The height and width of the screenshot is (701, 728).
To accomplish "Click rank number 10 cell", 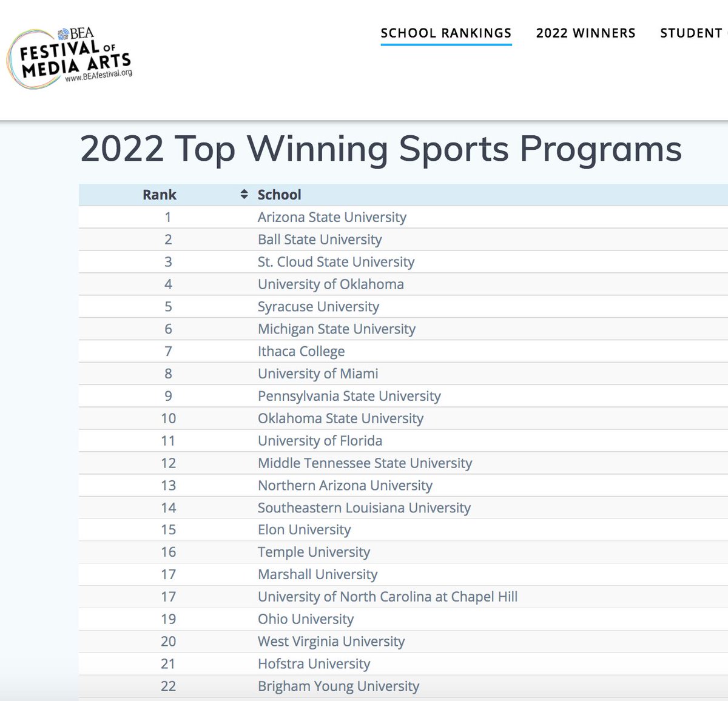I will point(168,418).
